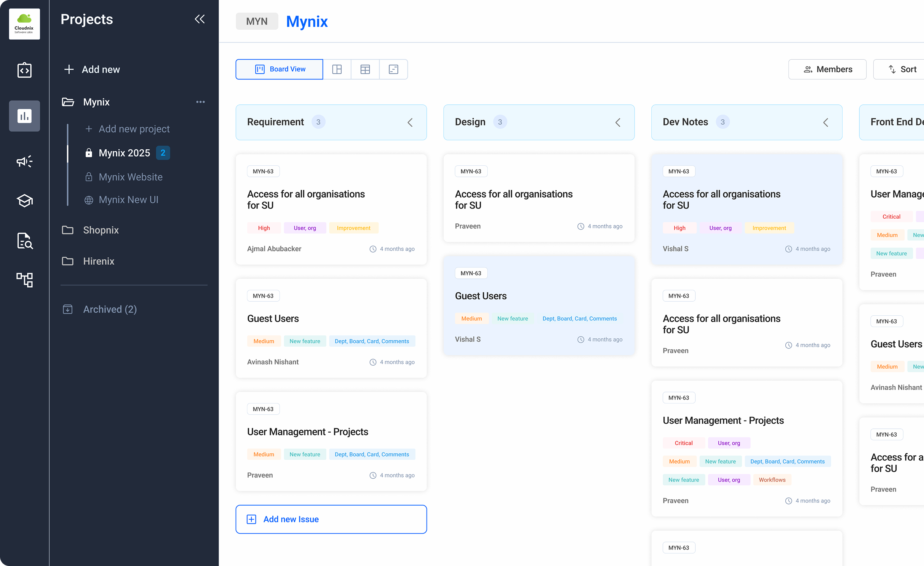Click New feature tag on Design Guest Users card
Image resolution: width=924 pixels, height=566 pixels.
(x=513, y=318)
